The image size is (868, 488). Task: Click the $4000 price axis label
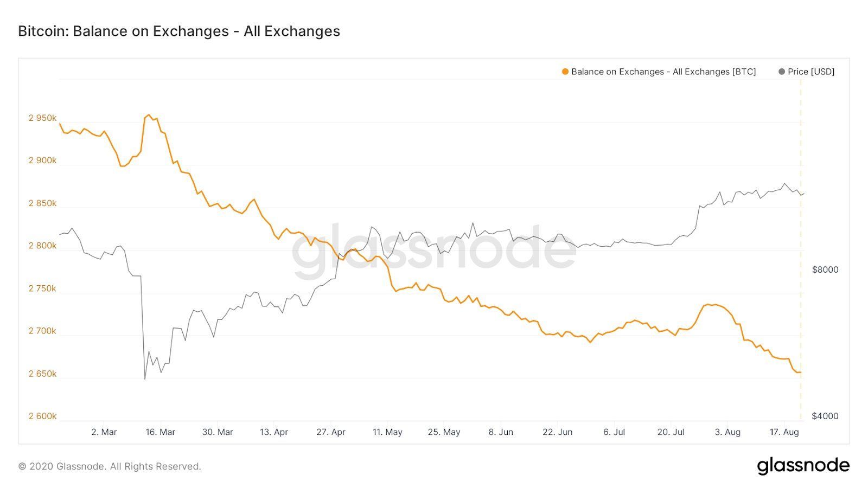825,416
